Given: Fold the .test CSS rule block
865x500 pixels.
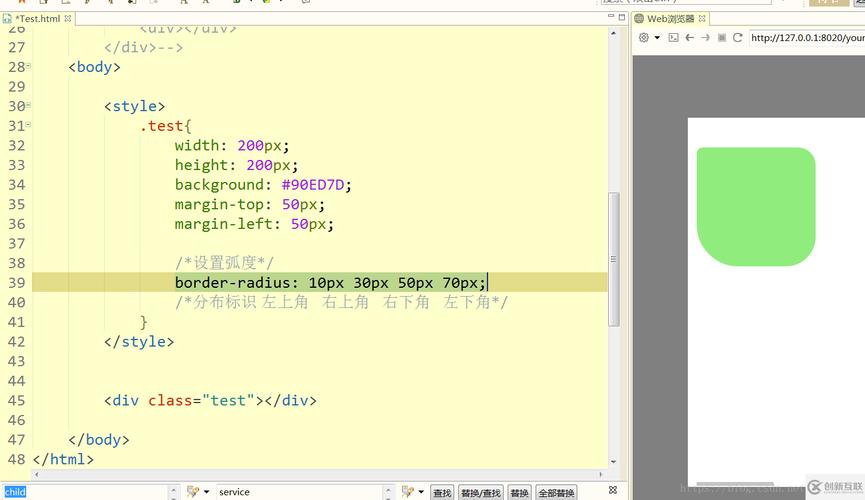Looking at the screenshot, I should click(28, 126).
